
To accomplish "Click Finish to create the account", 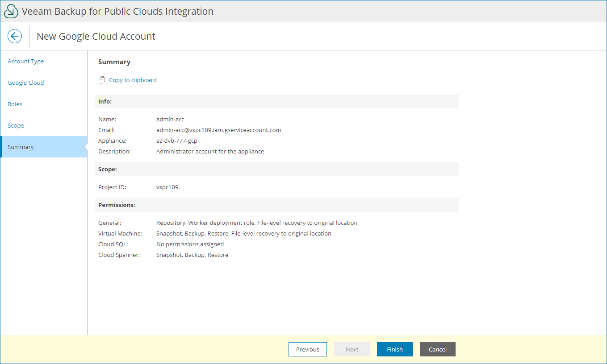I will 395,349.
